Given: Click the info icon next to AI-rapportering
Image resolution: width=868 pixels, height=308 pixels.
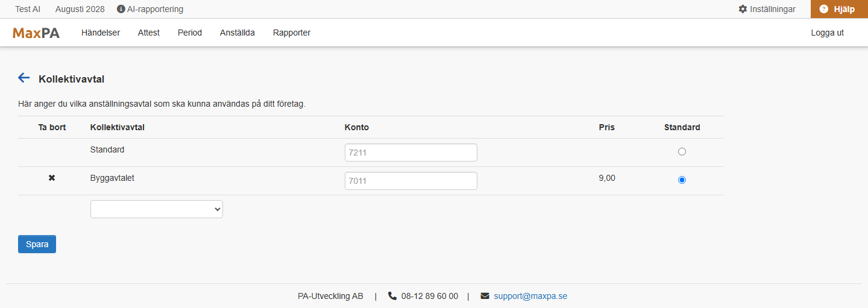Looking at the screenshot, I should click(121, 9).
